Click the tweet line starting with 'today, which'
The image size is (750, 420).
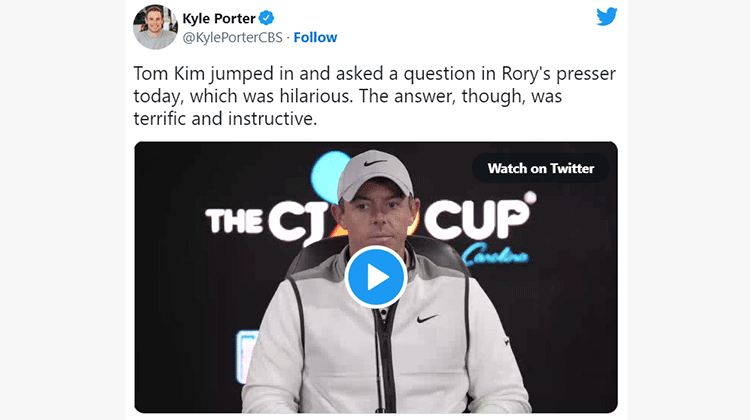click(x=348, y=96)
